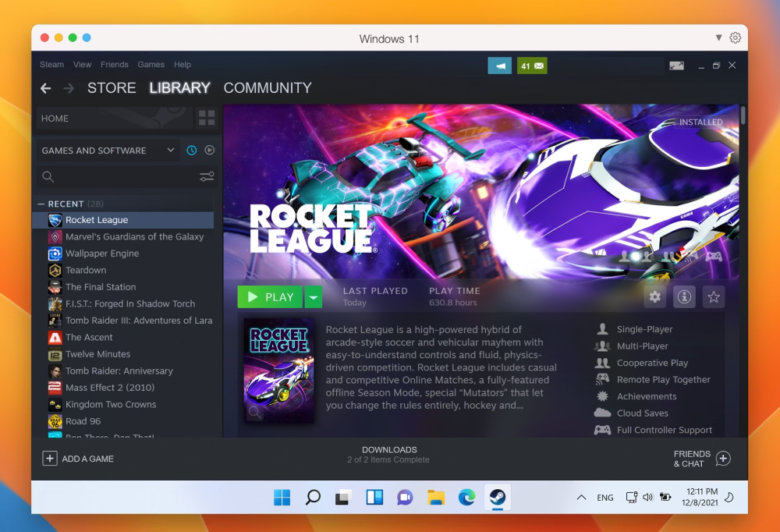Screen dimensions: 780x532
Task: Zoom Rocket League box art magnifier
Action: pyautogui.click(x=255, y=412)
